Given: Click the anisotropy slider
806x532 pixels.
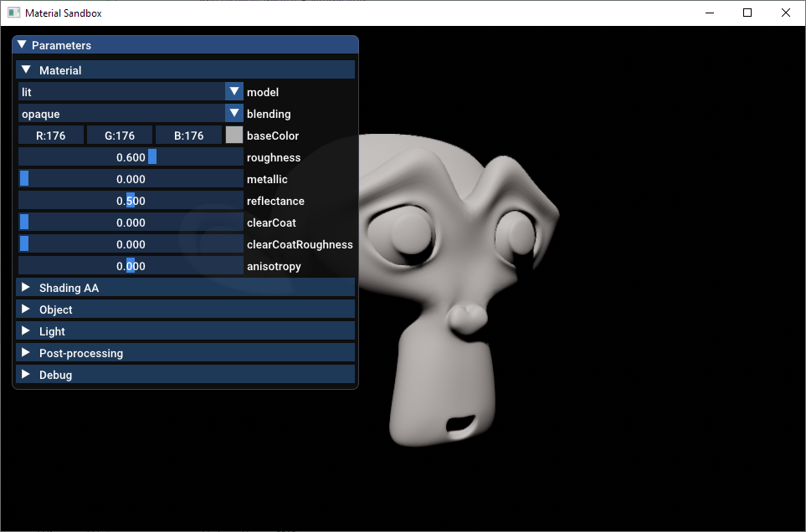Looking at the screenshot, I should pos(131,265).
